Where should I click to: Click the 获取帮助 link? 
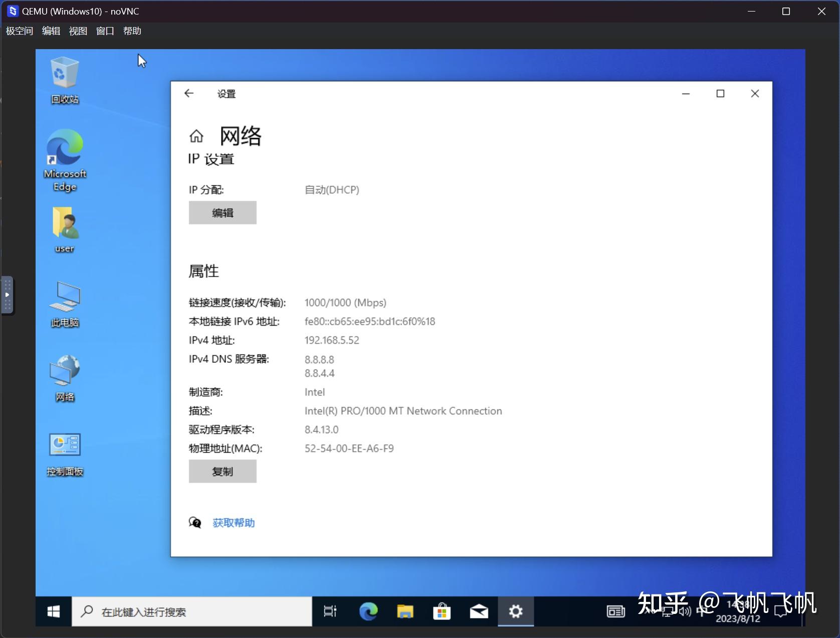(233, 522)
